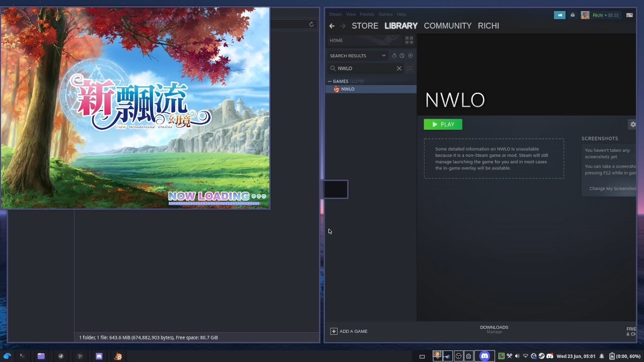
Task: Toggle the recent activity sort clock icon
Action: click(x=402, y=56)
